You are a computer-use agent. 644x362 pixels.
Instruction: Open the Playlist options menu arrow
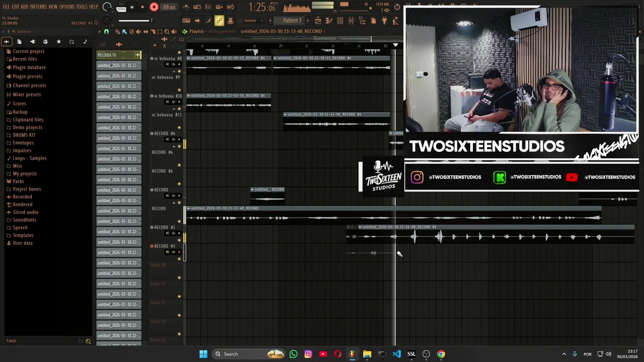pyautogui.click(x=100, y=31)
